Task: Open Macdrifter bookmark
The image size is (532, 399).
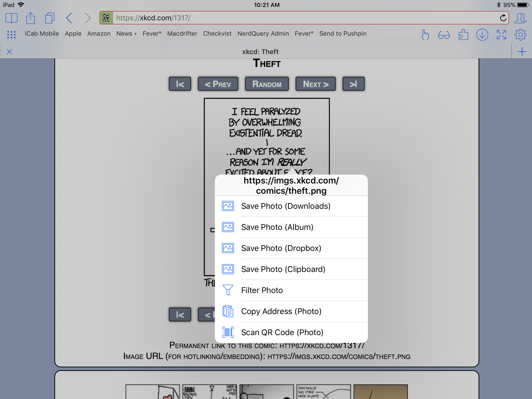Action: pyautogui.click(x=182, y=34)
